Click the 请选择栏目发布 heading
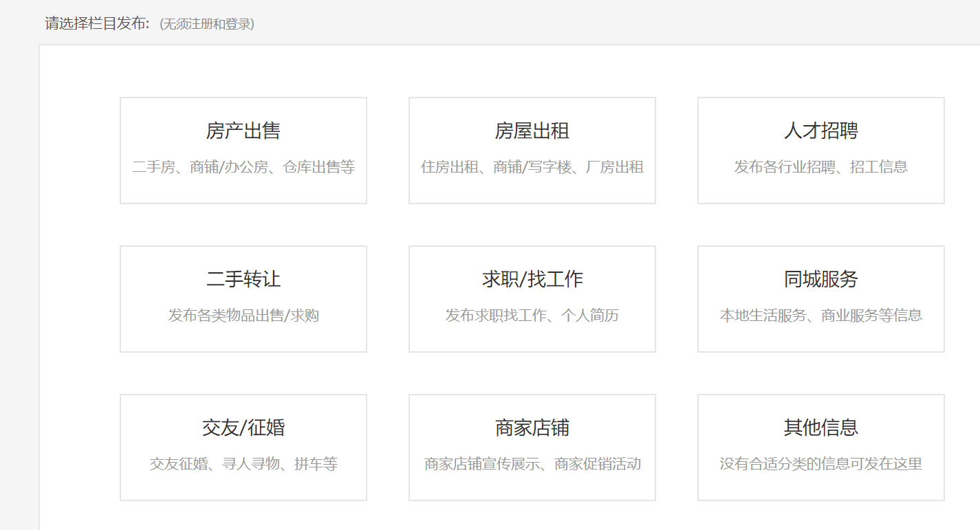980x530 pixels. (97, 23)
